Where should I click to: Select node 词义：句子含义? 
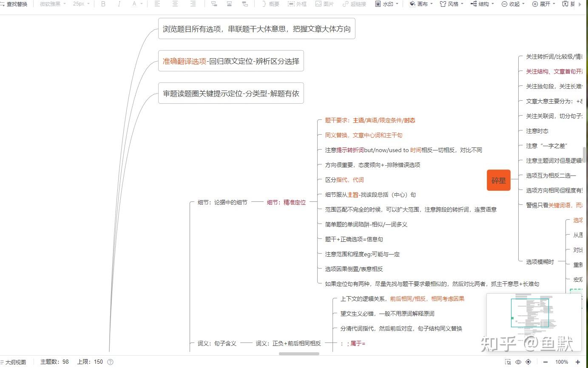pyautogui.click(x=217, y=343)
